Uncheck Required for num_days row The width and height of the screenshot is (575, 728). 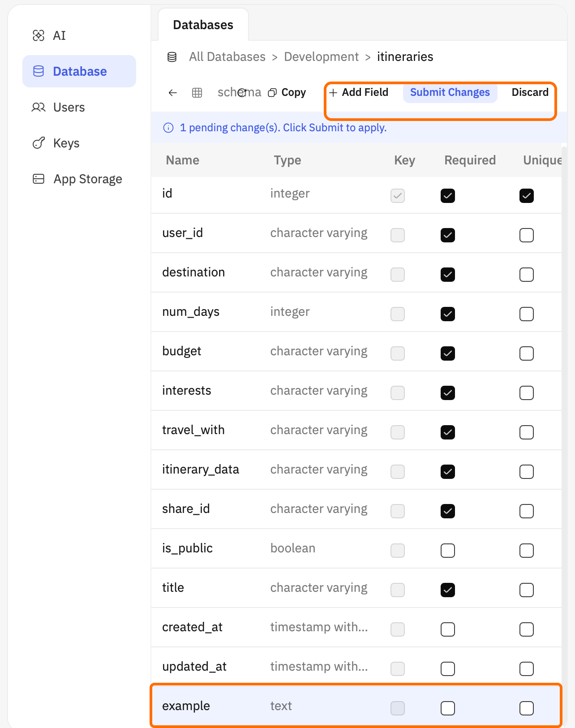448,314
